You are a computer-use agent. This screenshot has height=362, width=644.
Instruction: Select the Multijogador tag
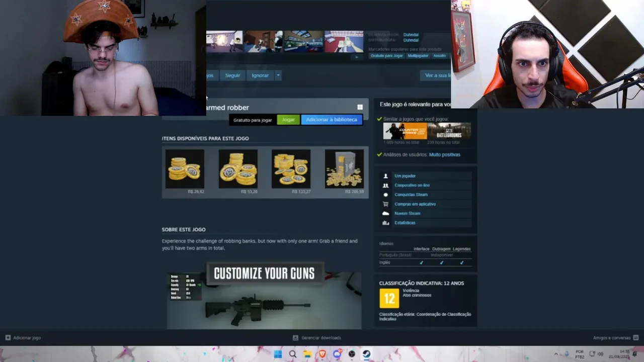pyautogui.click(x=418, y=56)
